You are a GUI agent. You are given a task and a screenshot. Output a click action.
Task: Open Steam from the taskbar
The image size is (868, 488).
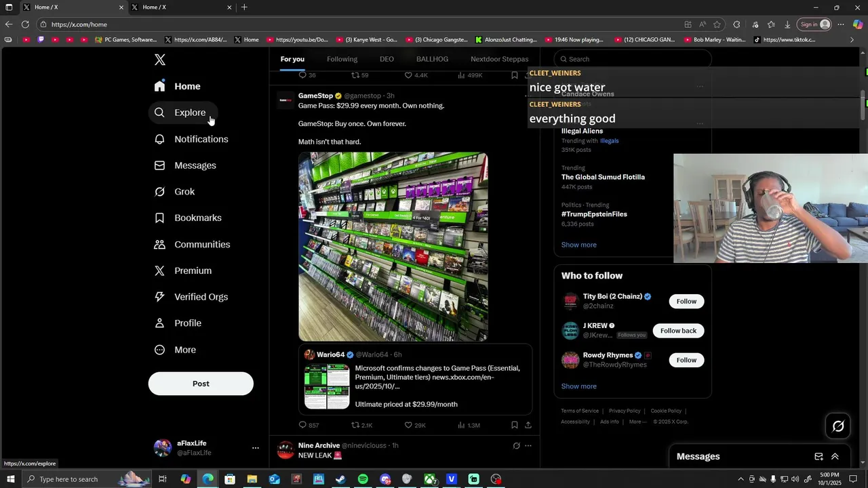pyautogui.click(x=340, y=479)
